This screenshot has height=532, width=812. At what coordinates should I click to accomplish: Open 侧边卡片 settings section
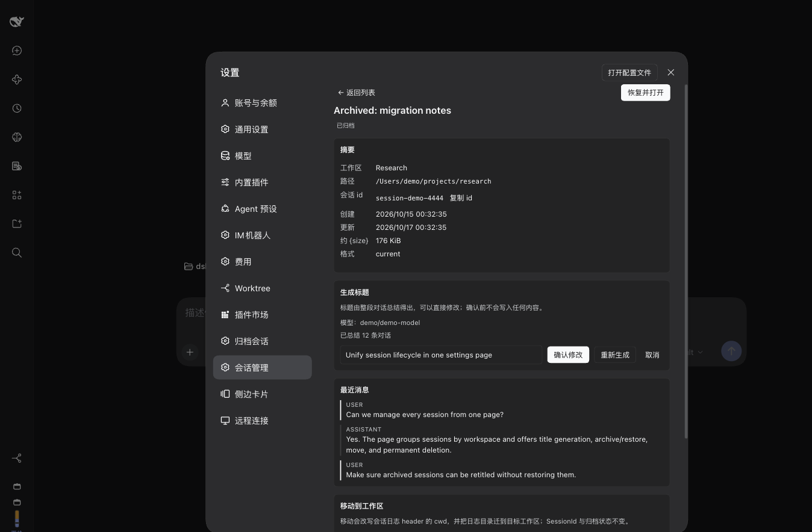pyautogui.click(x=262, y=394)
